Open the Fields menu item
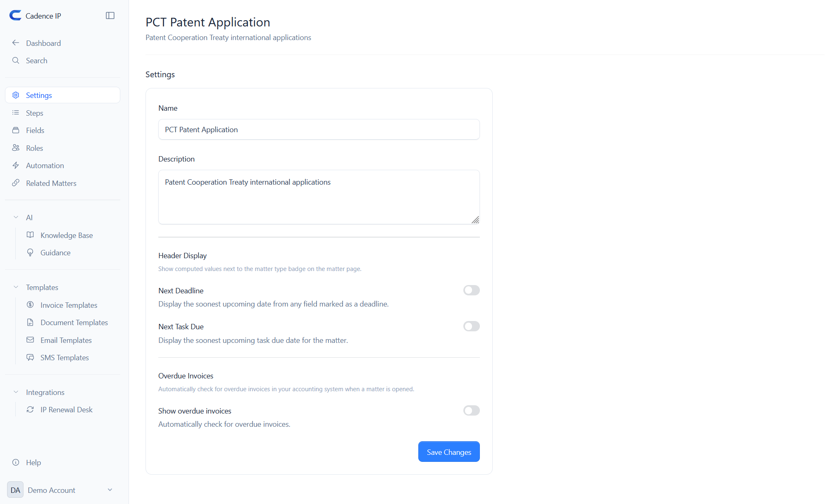The width and height of the screenshot is (837, 504). [62, 130]
